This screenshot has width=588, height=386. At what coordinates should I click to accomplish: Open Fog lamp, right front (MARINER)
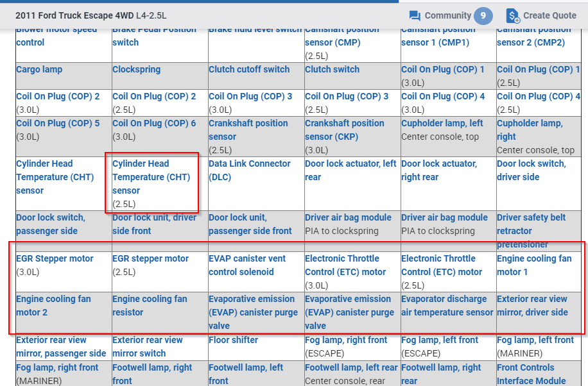point(57,367)
